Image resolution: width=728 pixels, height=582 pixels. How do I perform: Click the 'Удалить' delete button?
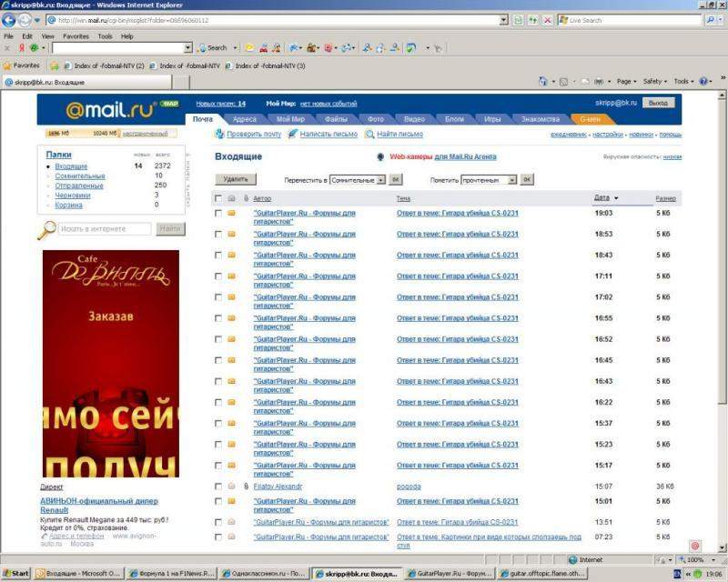[x=236, y=179]
